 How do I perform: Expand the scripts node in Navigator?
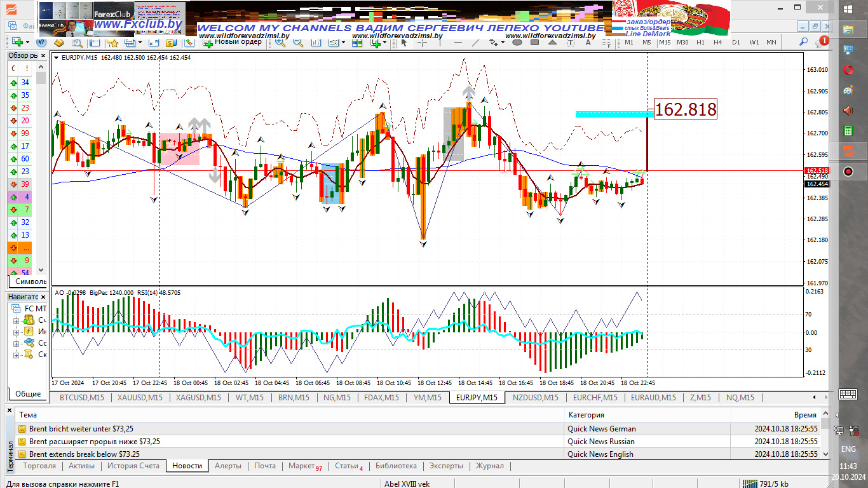(x=17, y=355)
